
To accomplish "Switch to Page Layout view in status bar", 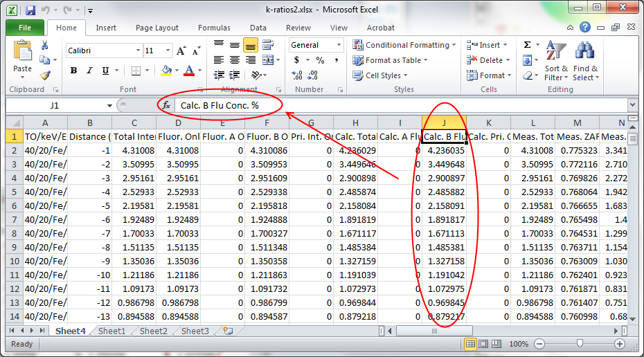I will point(485,344).
